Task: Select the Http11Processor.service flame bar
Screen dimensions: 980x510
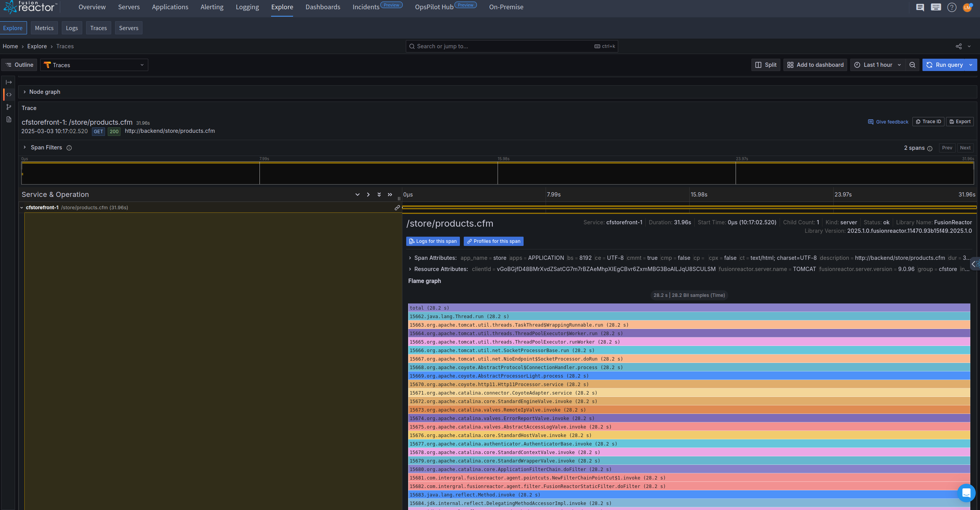Action: [689, 385]
